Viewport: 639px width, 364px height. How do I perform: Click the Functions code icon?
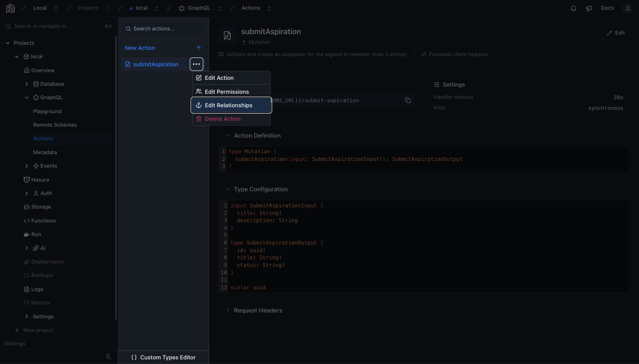(27, 221)
